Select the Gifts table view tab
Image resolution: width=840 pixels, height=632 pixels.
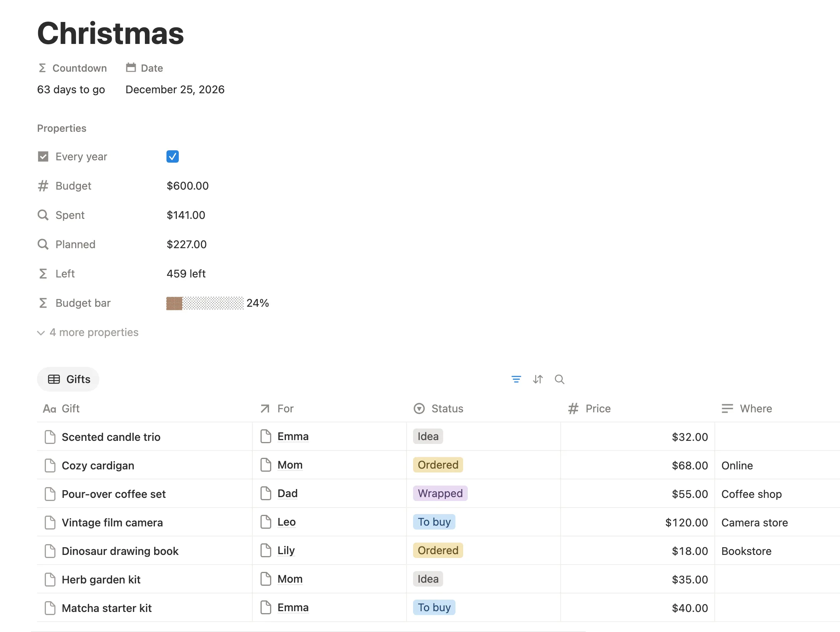pyautogui.click(x=68, y=379)
